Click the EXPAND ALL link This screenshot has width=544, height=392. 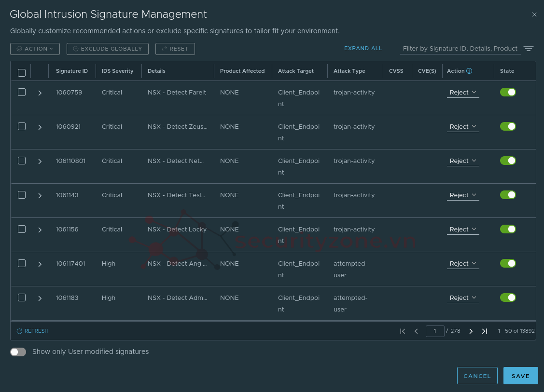363,49
